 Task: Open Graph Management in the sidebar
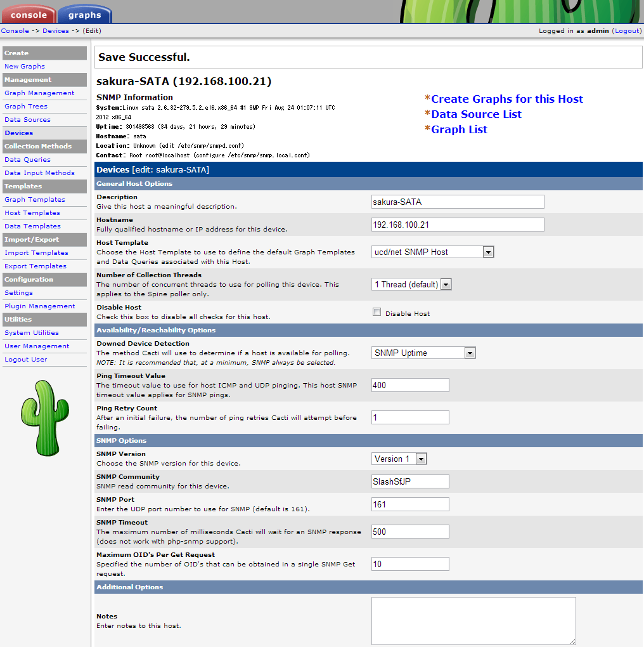pos(39,93)
